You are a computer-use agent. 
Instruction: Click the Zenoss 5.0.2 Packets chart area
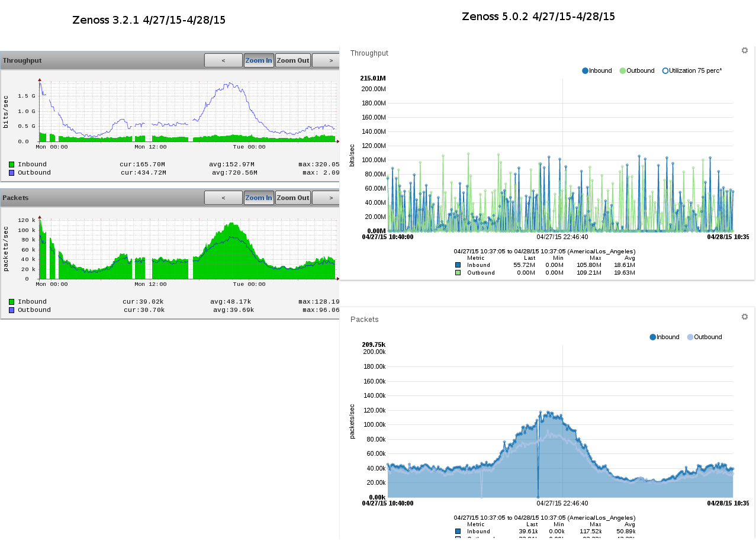tap(560, 423)
